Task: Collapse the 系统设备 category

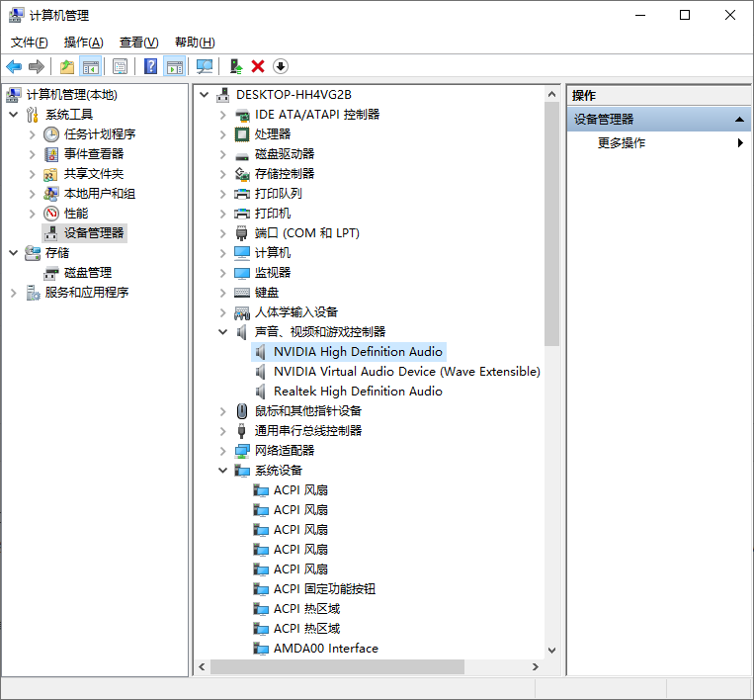Action: tap(222, 470)
